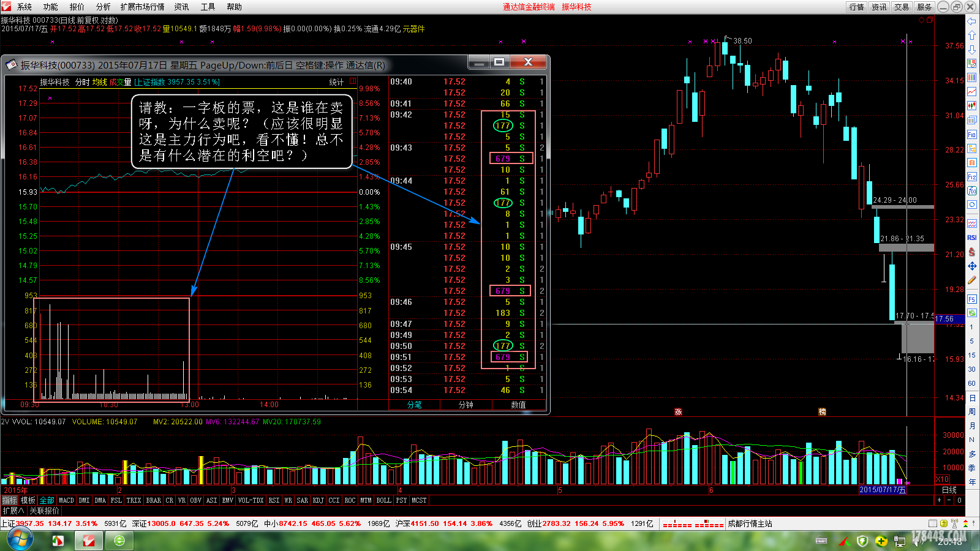Click the plus zoom button below the chart
The height and width of the screenshot is (551, 980).
pos(939,500)
